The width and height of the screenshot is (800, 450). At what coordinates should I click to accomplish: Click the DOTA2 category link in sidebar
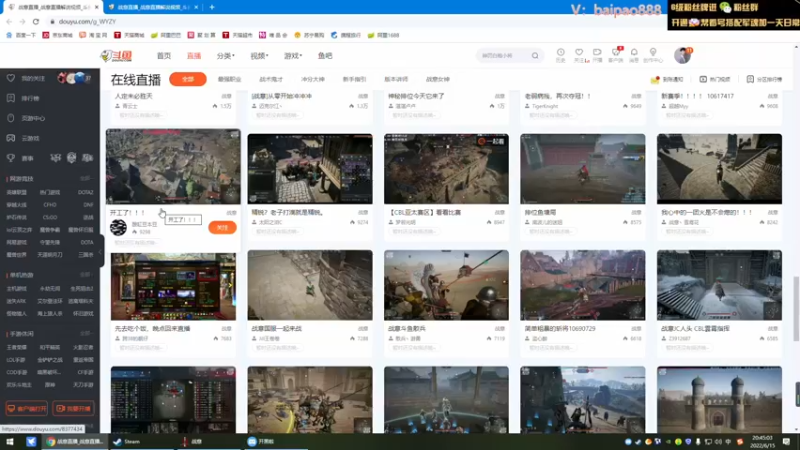pos(85,192)
